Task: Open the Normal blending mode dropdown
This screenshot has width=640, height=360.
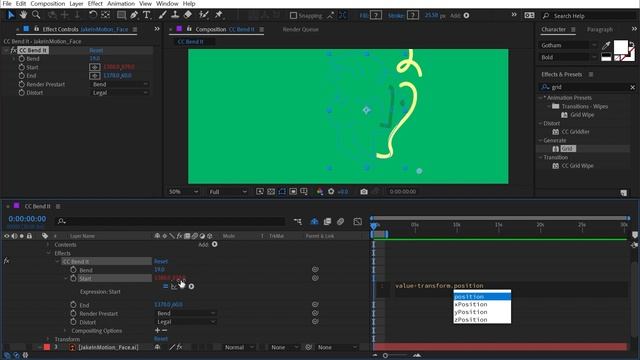Action: (x=239, y=347)
